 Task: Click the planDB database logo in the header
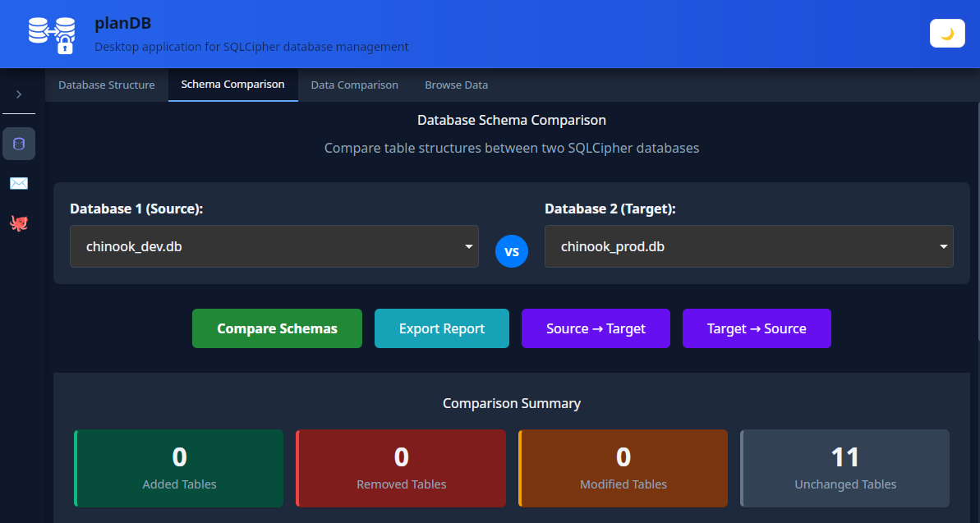point(51,33)
